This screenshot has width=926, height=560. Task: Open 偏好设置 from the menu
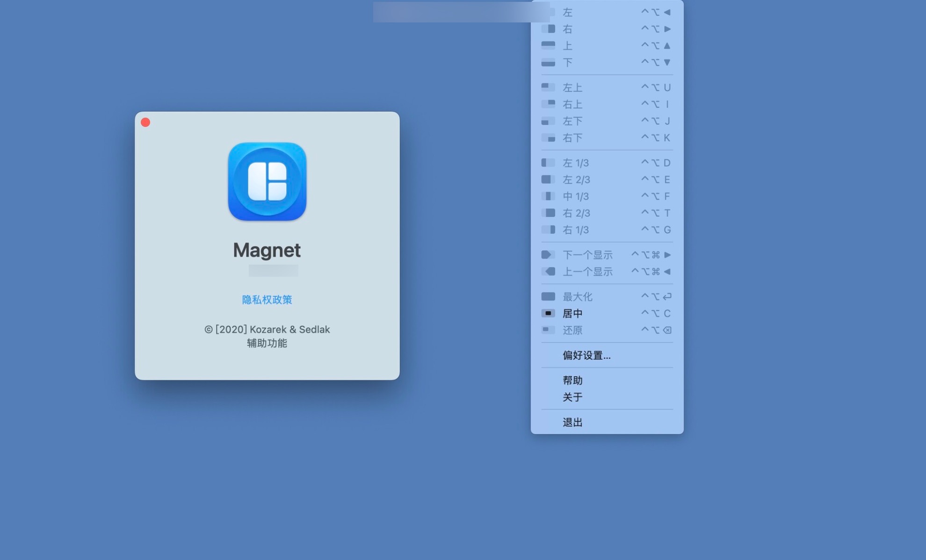pos(586,355)
